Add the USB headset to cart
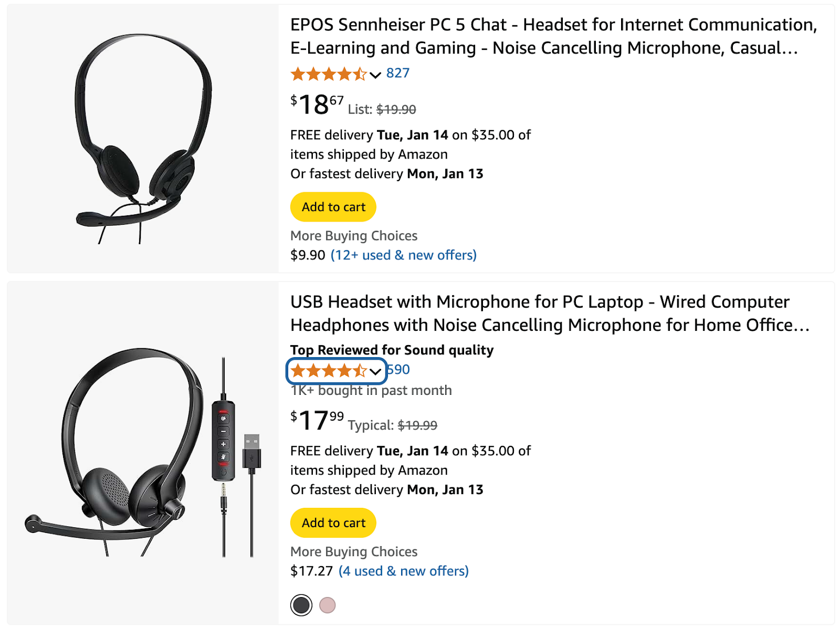 [x=333, y=522]
